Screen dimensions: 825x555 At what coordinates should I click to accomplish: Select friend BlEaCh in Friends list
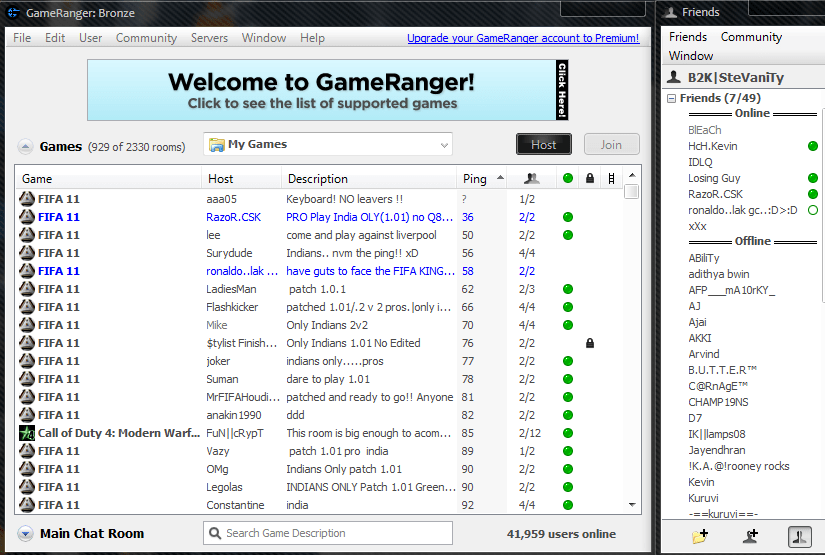coord(705,130)
